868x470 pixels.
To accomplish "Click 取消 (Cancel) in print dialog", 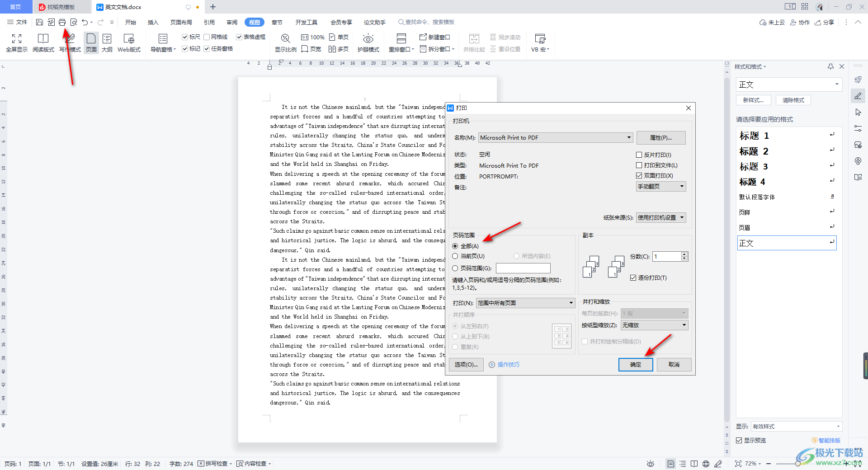I will click(674, 365).
